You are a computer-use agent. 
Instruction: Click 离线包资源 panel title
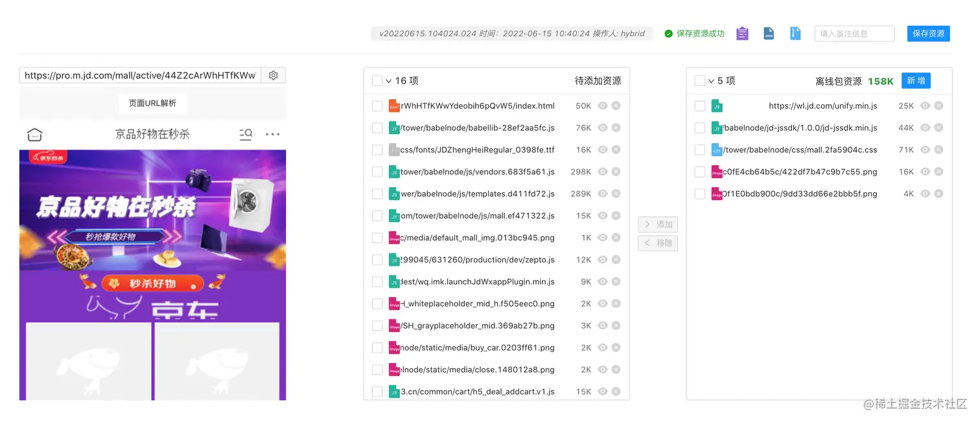click(839, 81)
